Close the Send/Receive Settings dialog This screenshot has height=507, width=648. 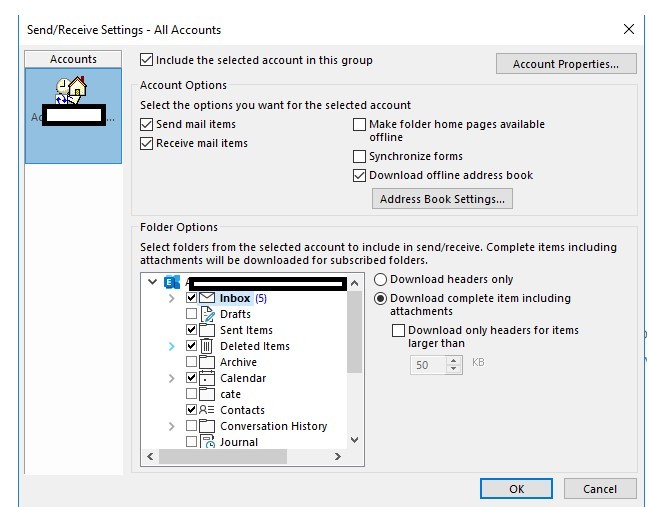point(629,29)
